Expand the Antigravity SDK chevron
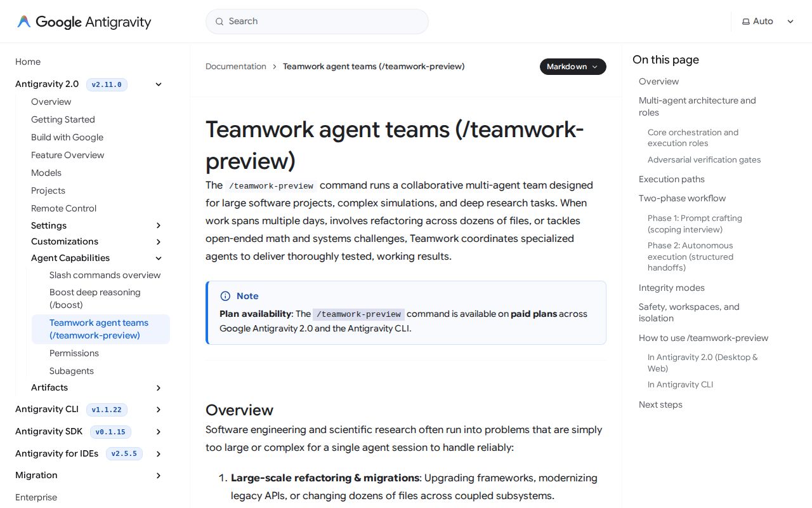The width and height of the screenshot is (812, 508). point(159,432)
